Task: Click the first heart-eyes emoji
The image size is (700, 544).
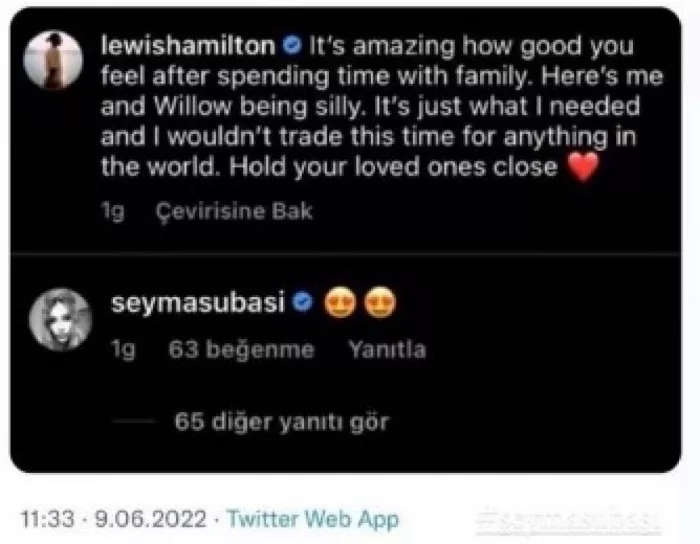Action: [340, 303]
